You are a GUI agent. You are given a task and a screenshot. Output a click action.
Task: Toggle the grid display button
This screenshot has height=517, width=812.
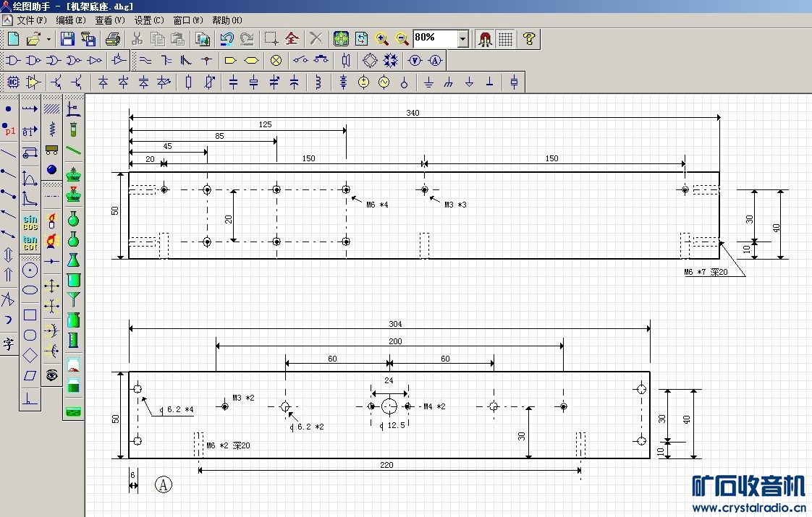pyautogui.click(x=506, y=39)
